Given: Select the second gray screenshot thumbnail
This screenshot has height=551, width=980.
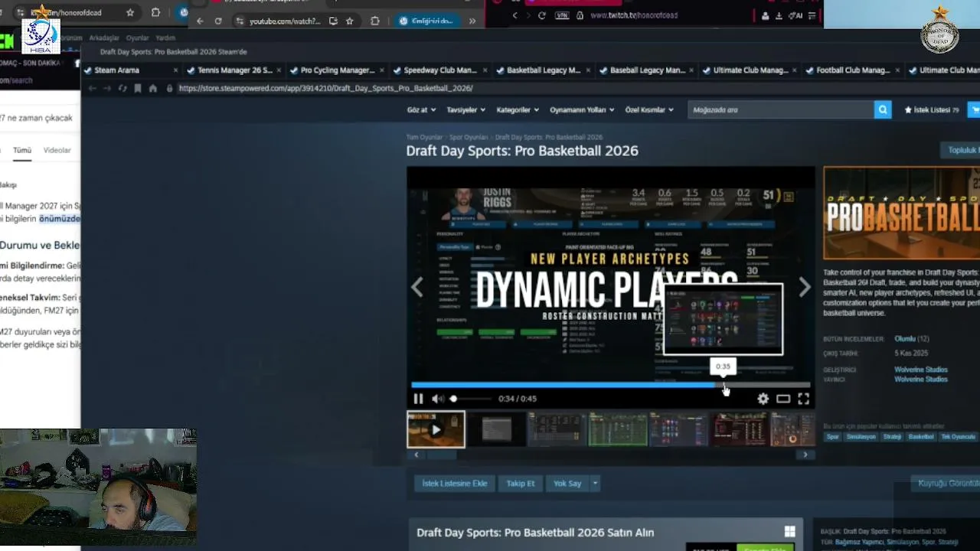Looking at the screenshot, I should pos(496,429).
